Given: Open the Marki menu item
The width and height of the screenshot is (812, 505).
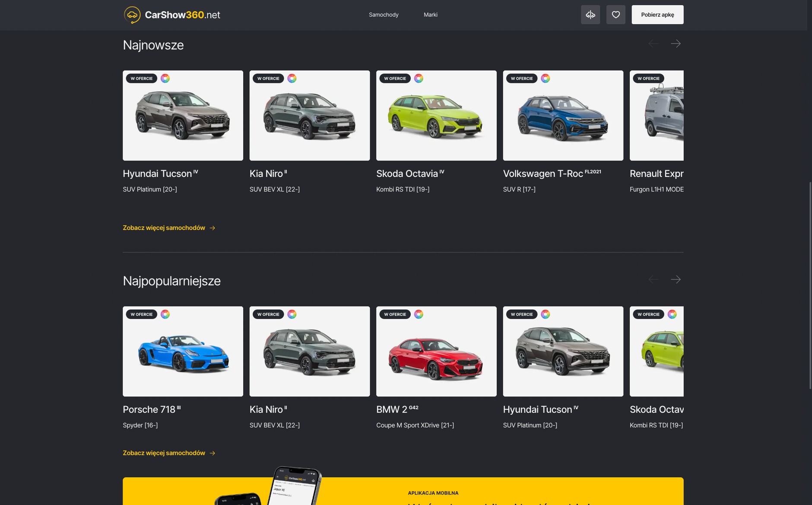Looking at the screenshot, I should click(x=430, y=15).
